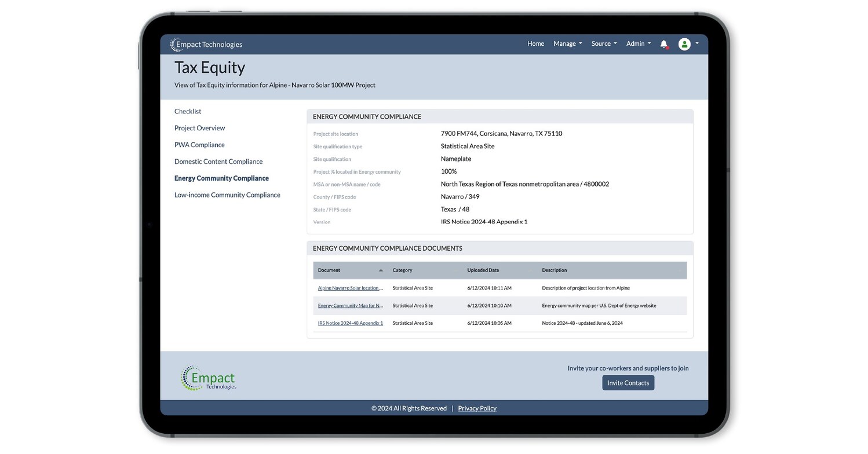This screenshot has height=454, width=868.
Task: Sort documents with the Document column arrow
Action: (x=381, y=270)
